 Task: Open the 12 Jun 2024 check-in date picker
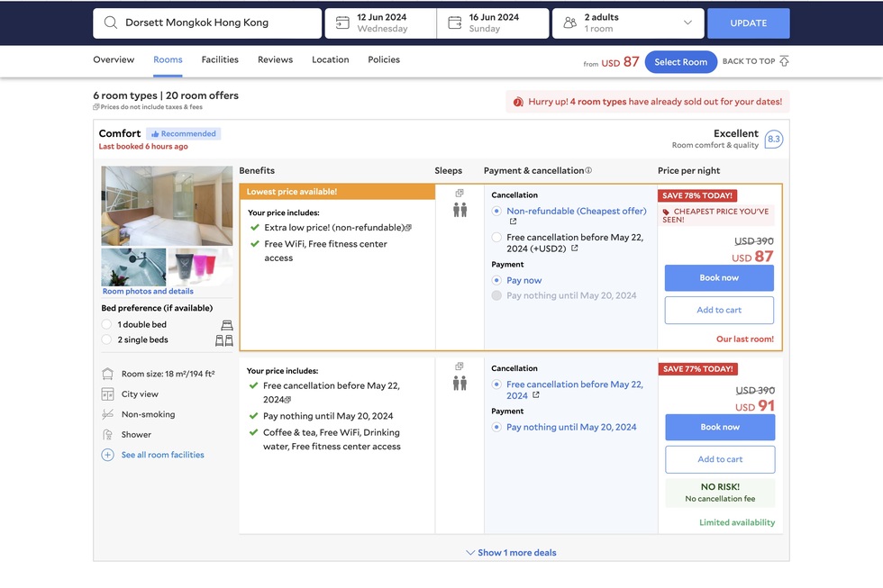[380, 23]
